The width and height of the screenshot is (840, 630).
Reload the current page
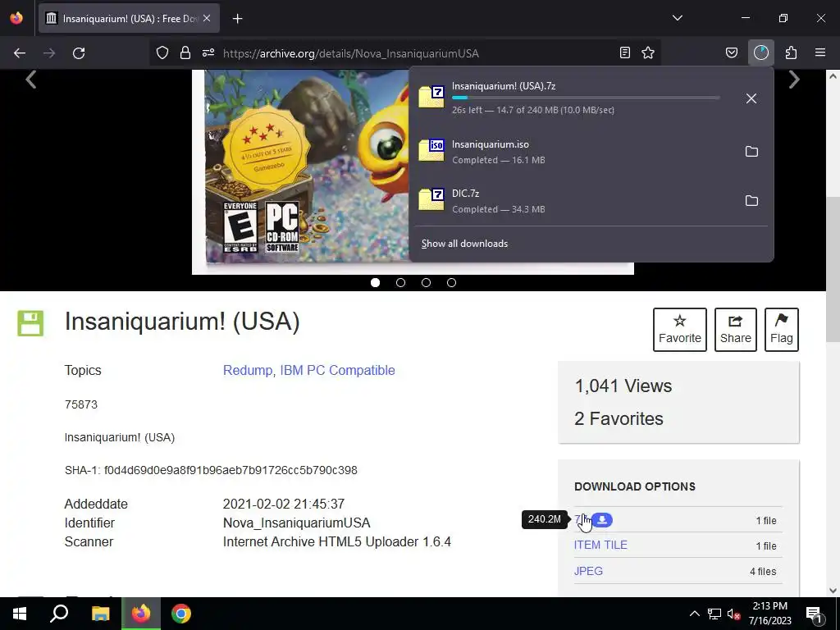79,53
